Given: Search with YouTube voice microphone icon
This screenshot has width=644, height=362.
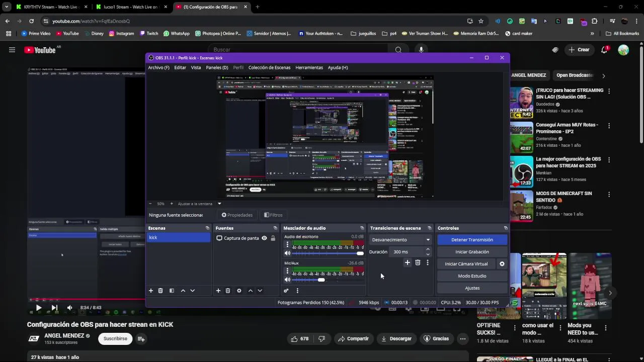Looking at the screenshot, I should coord(421,50).
